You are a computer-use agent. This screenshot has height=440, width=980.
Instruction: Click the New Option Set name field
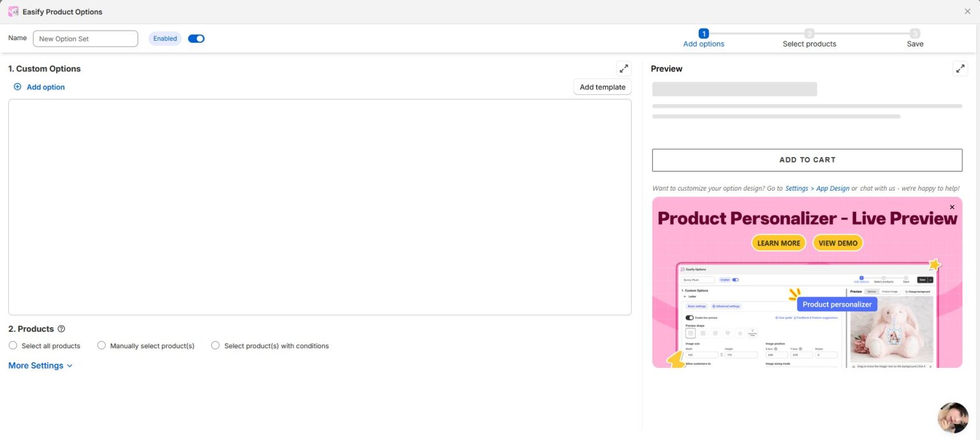(85, 38)
